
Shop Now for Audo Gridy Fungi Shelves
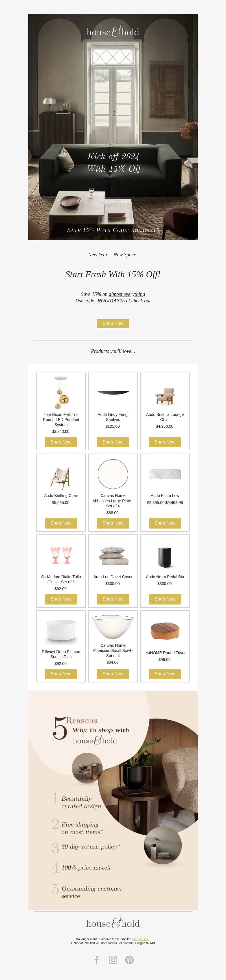pyautogui.click(x=113, y=442)
